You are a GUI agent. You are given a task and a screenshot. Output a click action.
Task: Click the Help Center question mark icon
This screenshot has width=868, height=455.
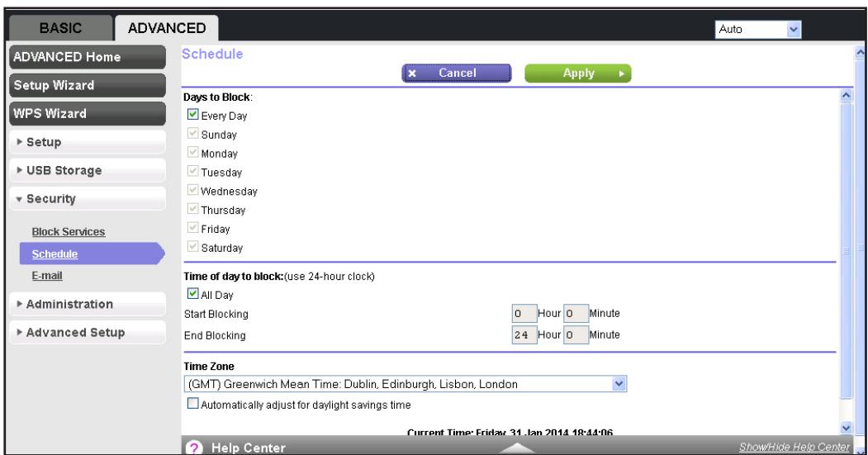pos(194,448)
